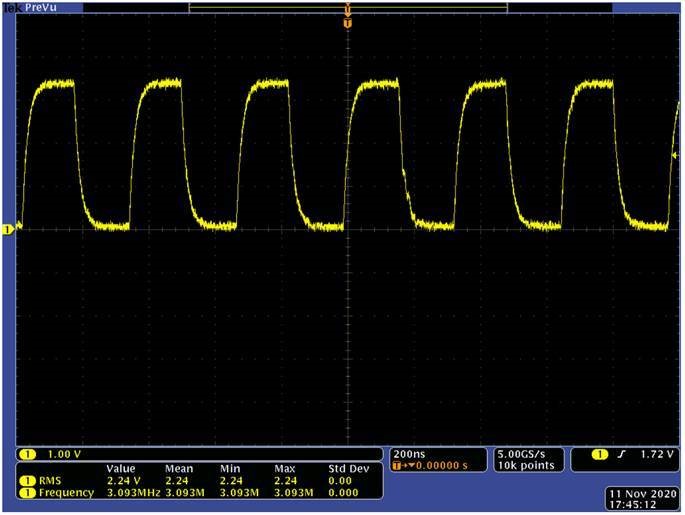
Task: Click the 5.00GS/s sample rate readout
Action: pyautogui.click(x=521, y=453)
